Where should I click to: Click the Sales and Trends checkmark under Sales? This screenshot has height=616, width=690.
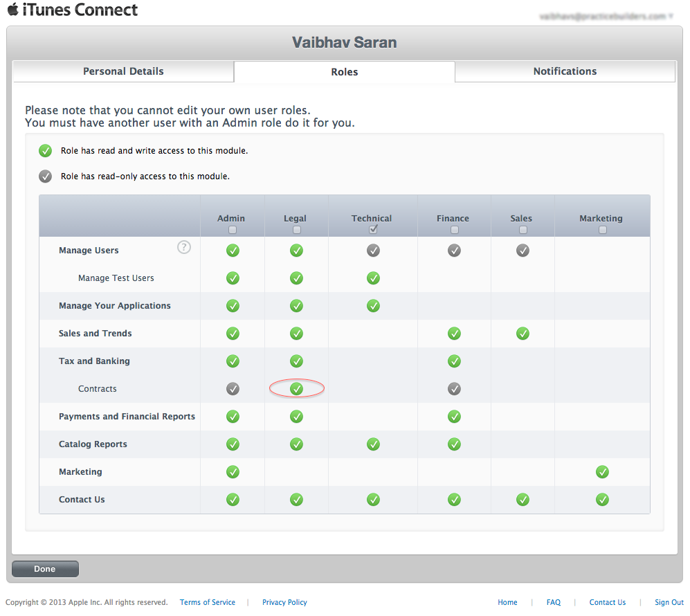(x=523, y=334)
